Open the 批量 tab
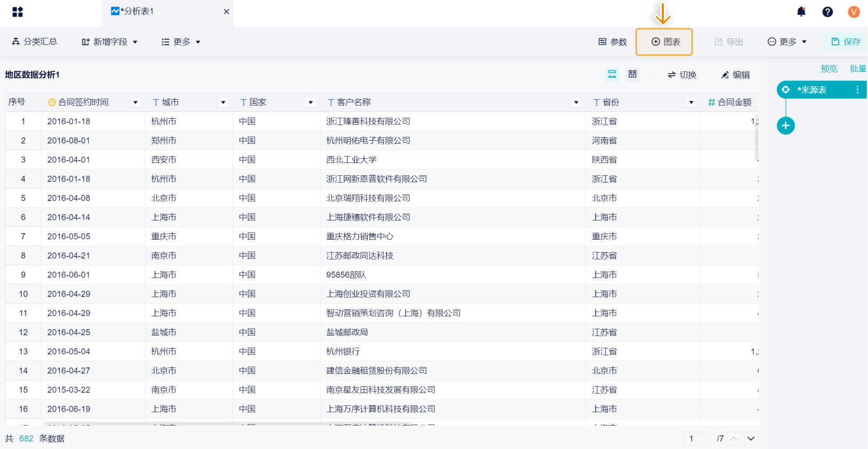This screenshot has height=449, width=868. point(858,69)
